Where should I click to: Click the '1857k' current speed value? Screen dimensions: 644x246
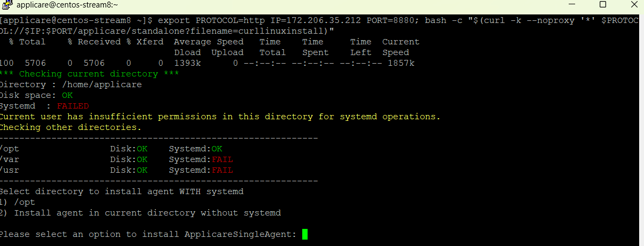[x=401, y=63]
